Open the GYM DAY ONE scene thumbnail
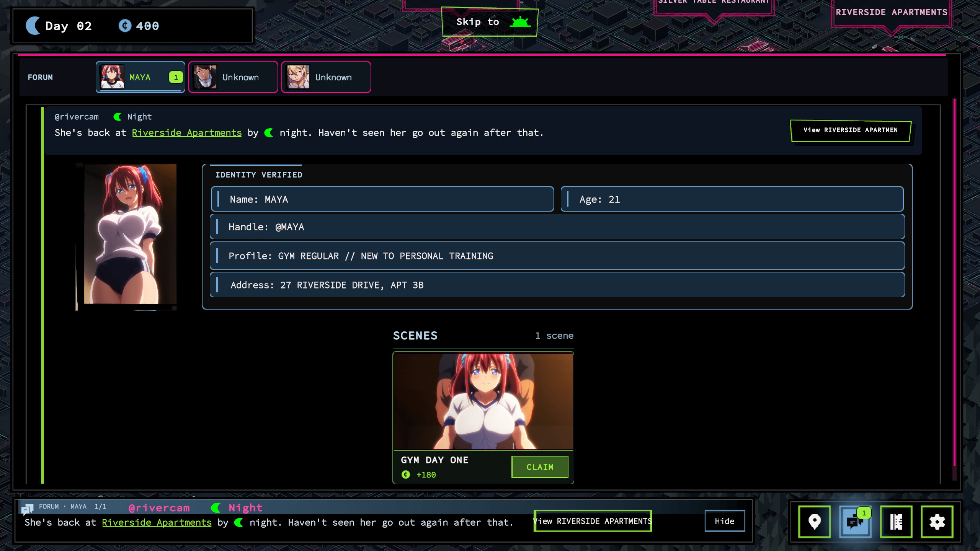This screenshot has width=980, height=551. tap(483, 401)
